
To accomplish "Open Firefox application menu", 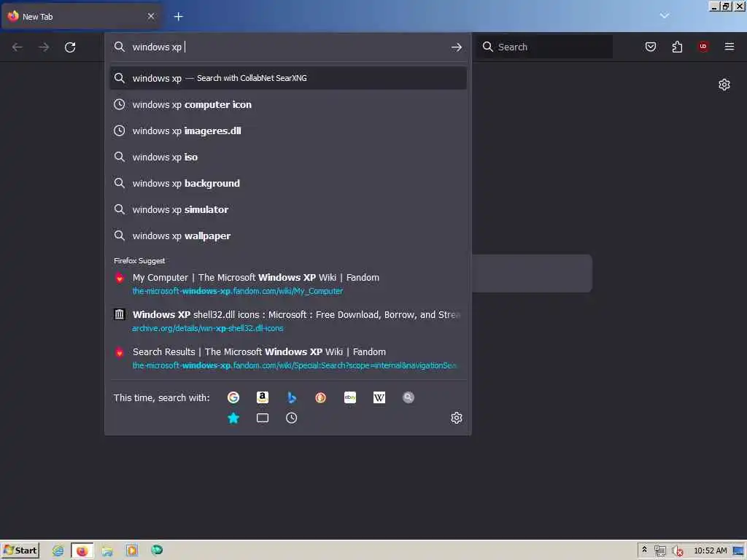I will tap(729, 47).
